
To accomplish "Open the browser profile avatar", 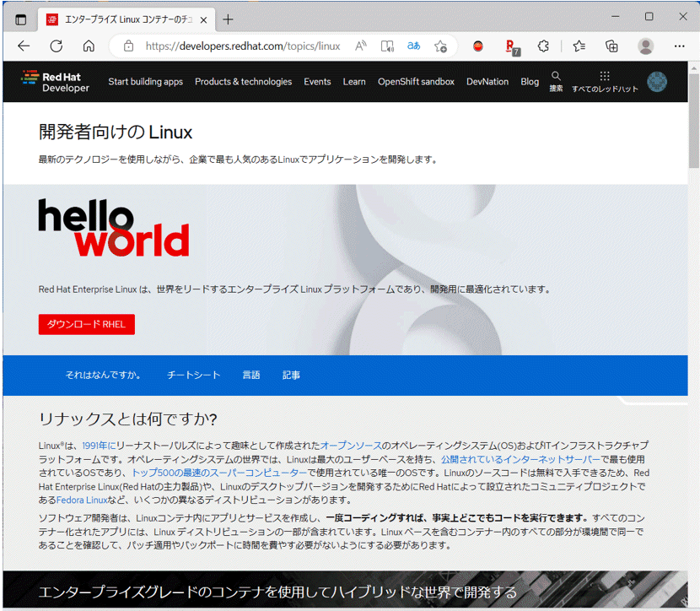I will pyautogui.click(x=645, y=46).
